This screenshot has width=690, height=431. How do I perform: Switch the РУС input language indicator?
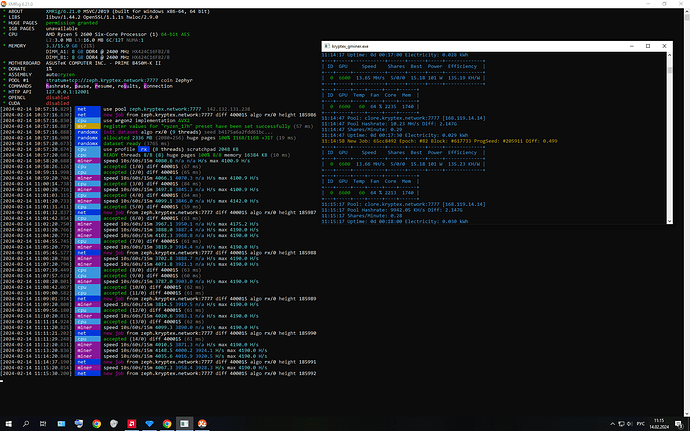click(x=641, y=424)
